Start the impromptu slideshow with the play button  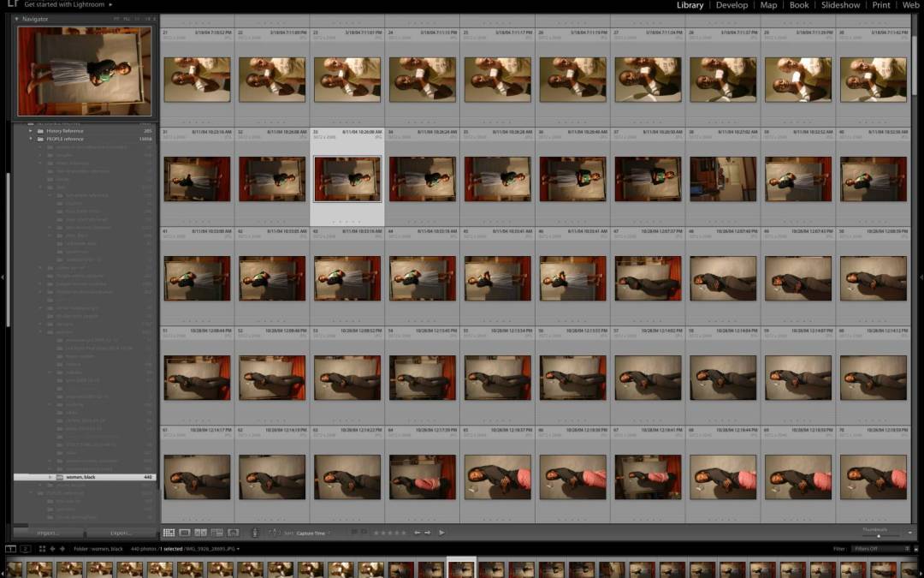coord(442,533)
